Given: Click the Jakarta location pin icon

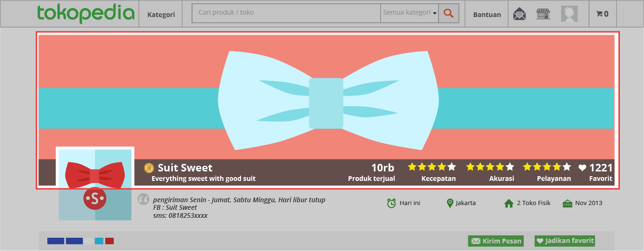Looking at the screenshot, I should (450, 203).
